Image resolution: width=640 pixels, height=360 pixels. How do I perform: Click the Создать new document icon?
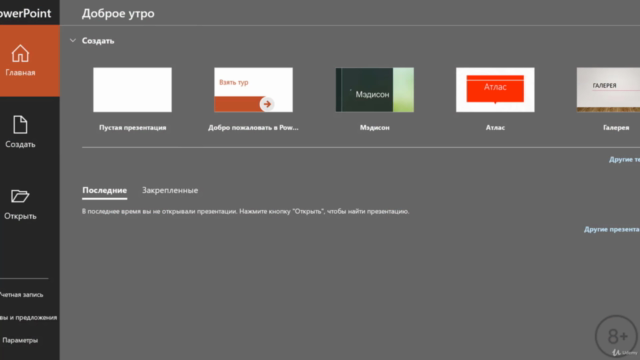pos(20,125)
